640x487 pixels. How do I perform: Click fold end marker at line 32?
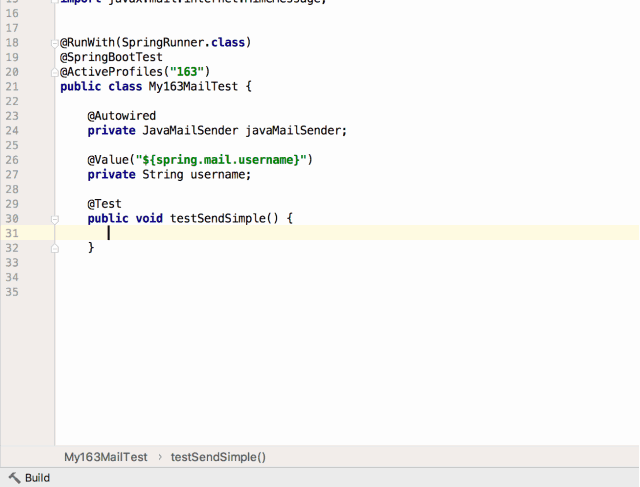[56, 247]
